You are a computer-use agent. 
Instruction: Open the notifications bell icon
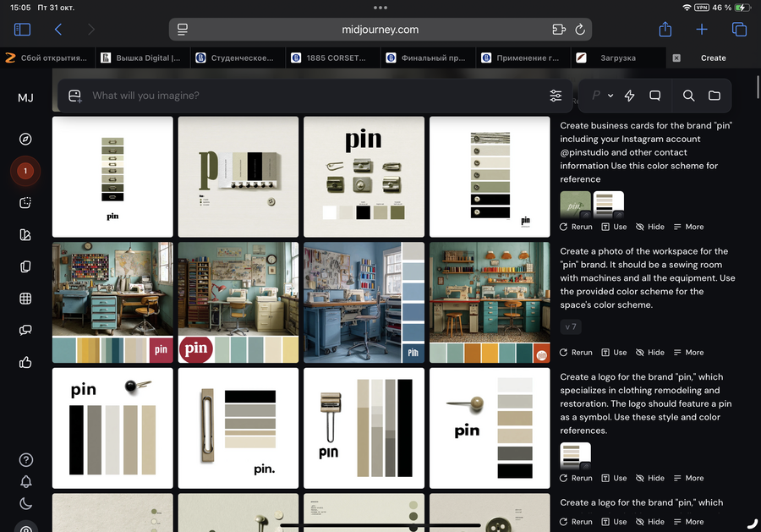[x=25, y=481]
